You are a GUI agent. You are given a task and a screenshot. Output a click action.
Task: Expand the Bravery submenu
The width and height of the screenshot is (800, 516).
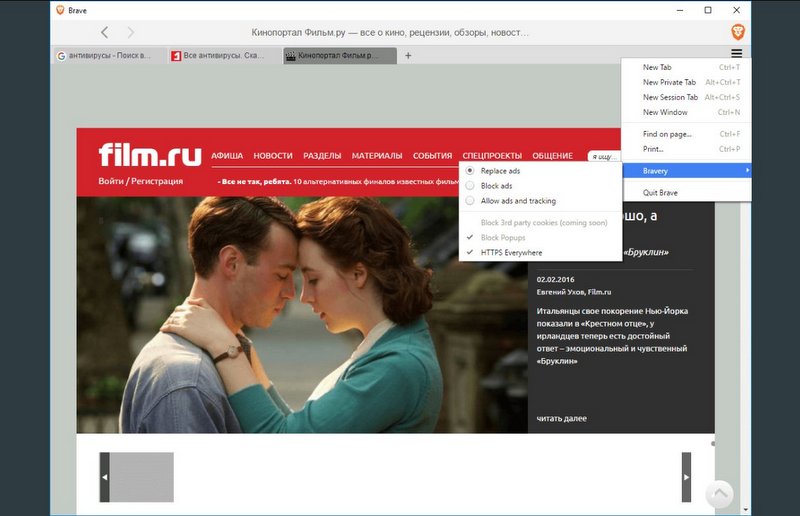coord(686,171)
